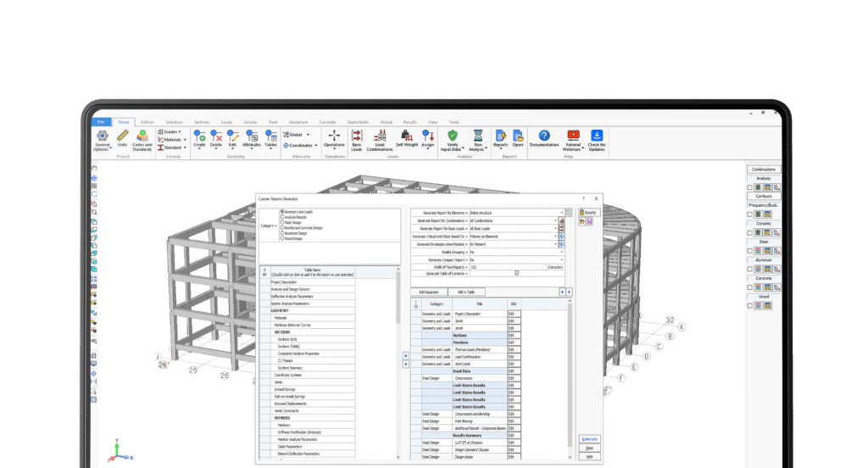868x468 pixels.
Task: Select Geometry and Loads category radio
Action: click(282, 212)
